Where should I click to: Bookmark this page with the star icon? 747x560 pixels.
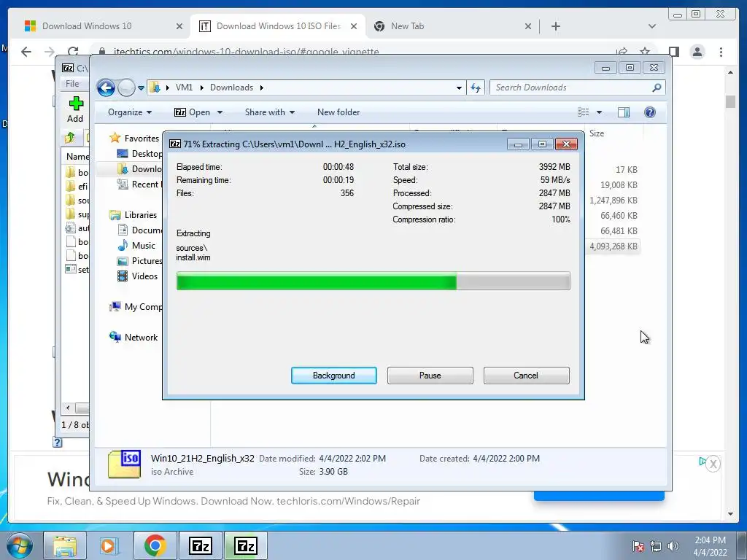coord(645,52)
